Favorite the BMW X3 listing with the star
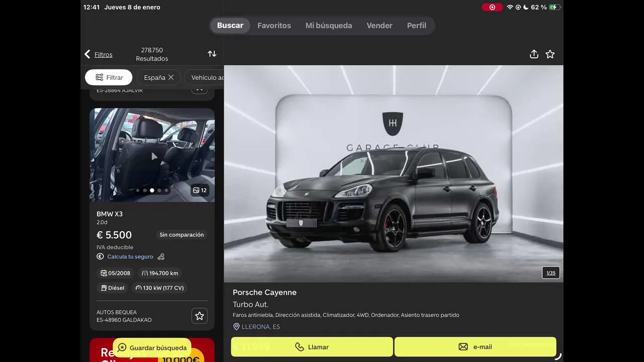Screen dimensions: 644x362 point(200,316)
